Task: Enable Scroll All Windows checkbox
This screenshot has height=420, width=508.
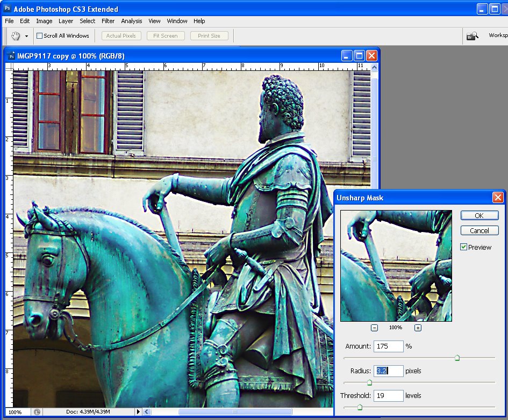Action: coord(40,35)
